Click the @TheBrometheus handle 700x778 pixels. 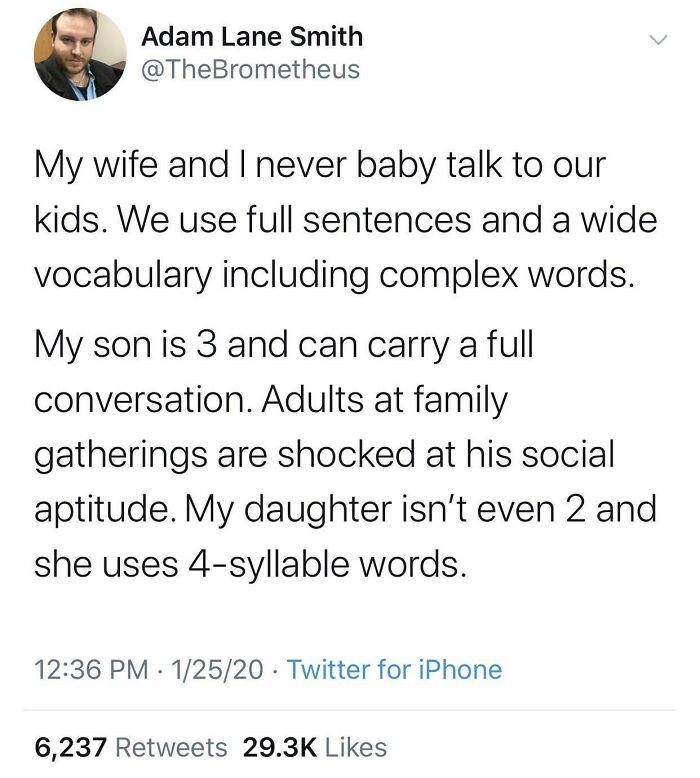(x=250, y=69)
